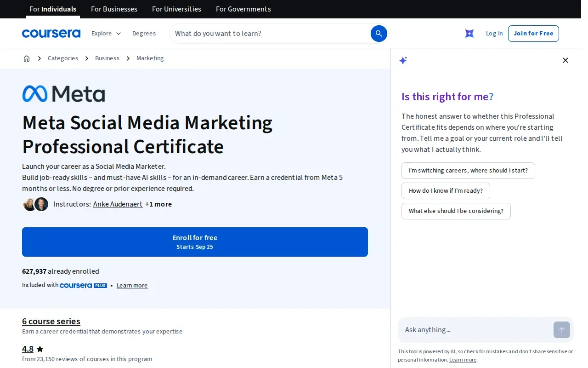Click Enroll for free button
Image resolution: width=588 pixels, height=368 pixels.
pos(195,242)
